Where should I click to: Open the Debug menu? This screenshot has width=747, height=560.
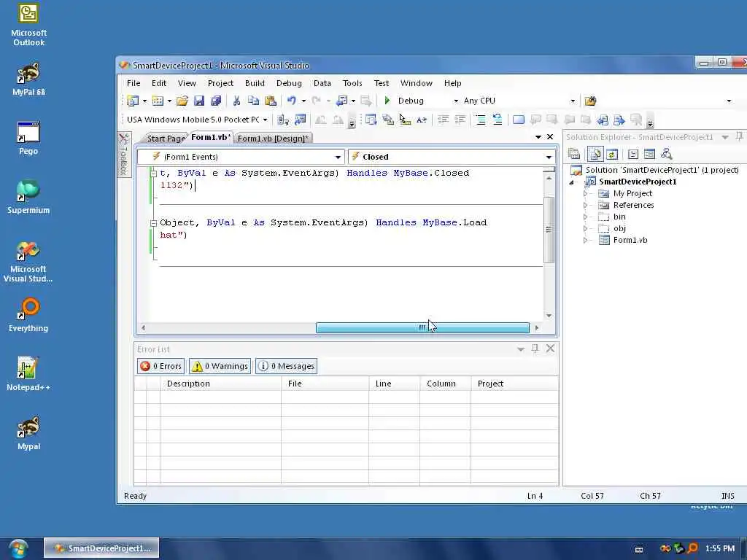(x=289, y=83)
